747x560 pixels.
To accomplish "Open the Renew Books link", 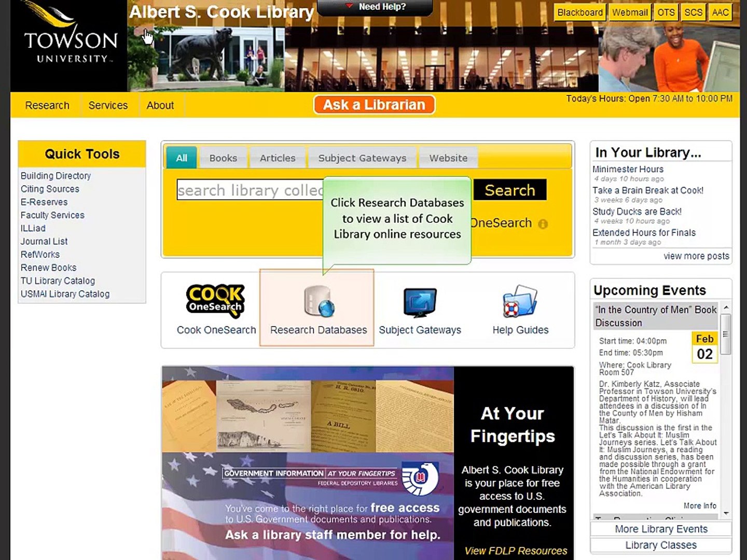I will (x=48, y=268).
